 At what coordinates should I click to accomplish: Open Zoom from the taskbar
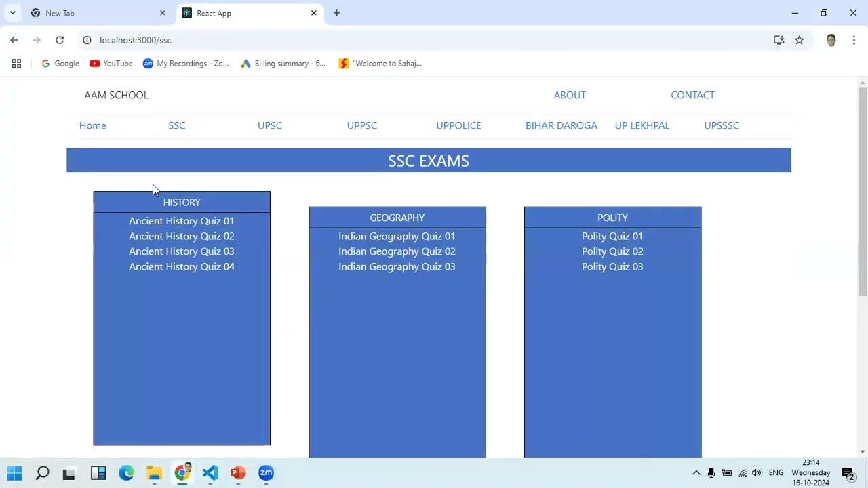[x=266, y=473]
